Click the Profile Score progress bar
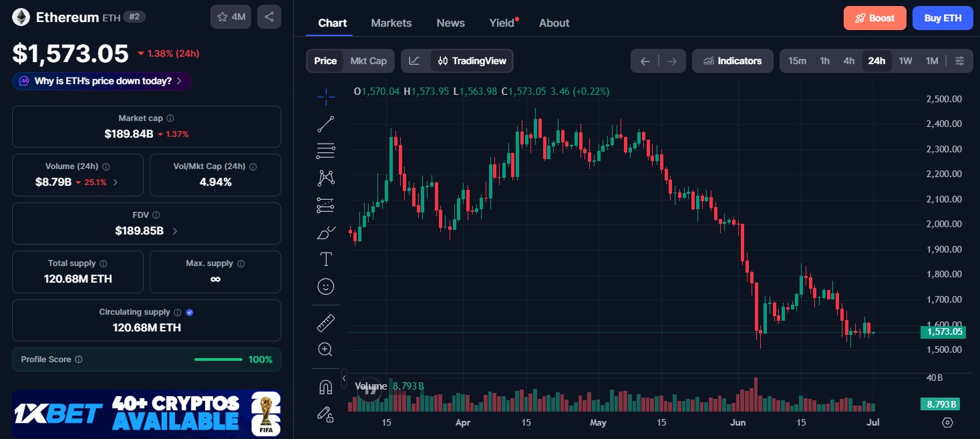 [x=218, y=359]
